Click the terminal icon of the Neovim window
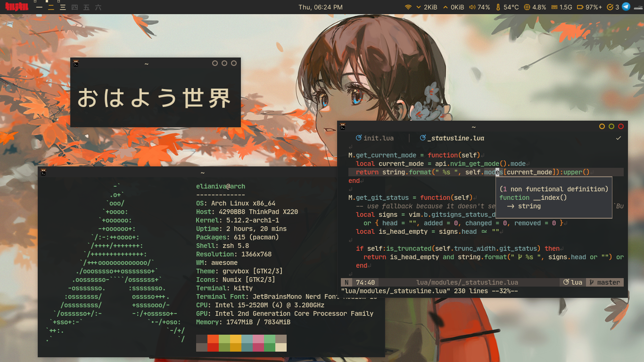 click(343, 126)
